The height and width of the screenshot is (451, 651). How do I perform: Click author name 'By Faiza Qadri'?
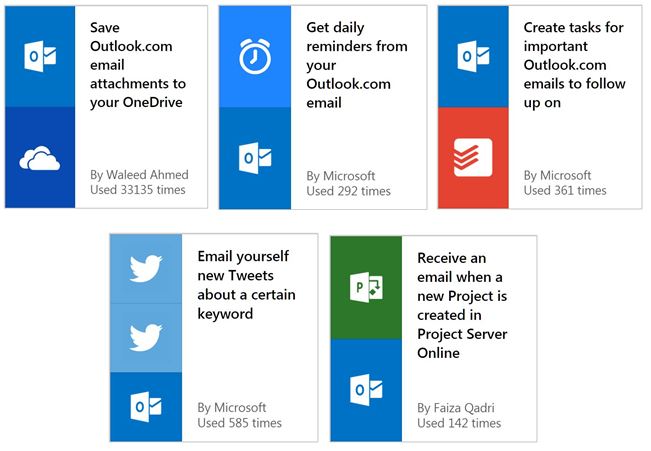456,408
